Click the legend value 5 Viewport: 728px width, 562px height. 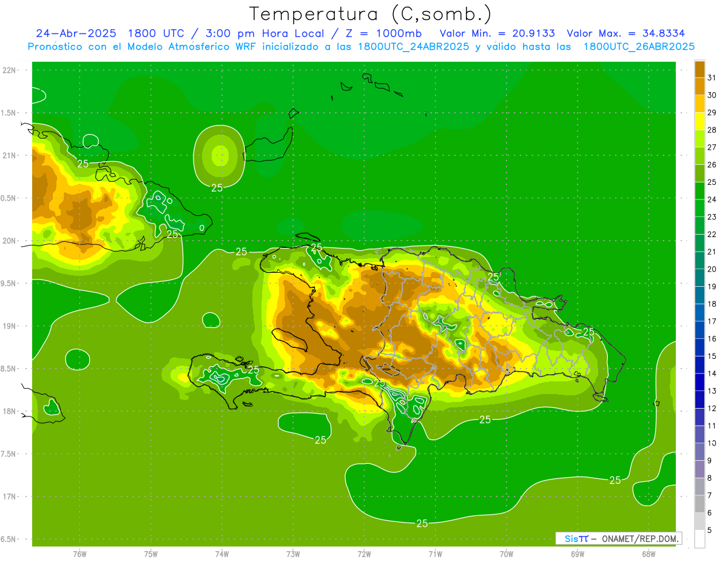tap(710, 530)
